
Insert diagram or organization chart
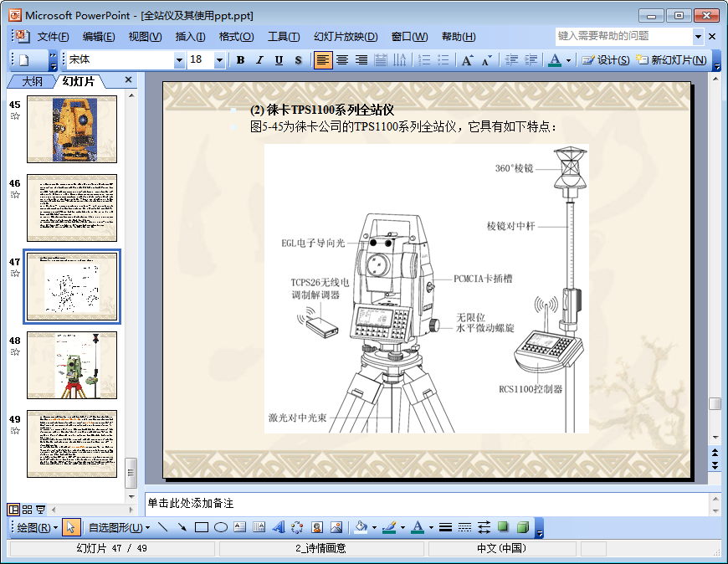(297, 527)
